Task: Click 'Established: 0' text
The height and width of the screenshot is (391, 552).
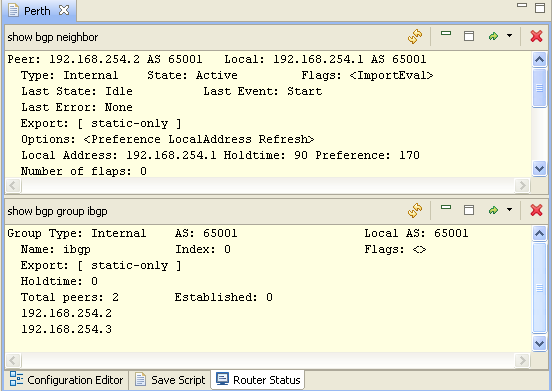Action: 224,297
